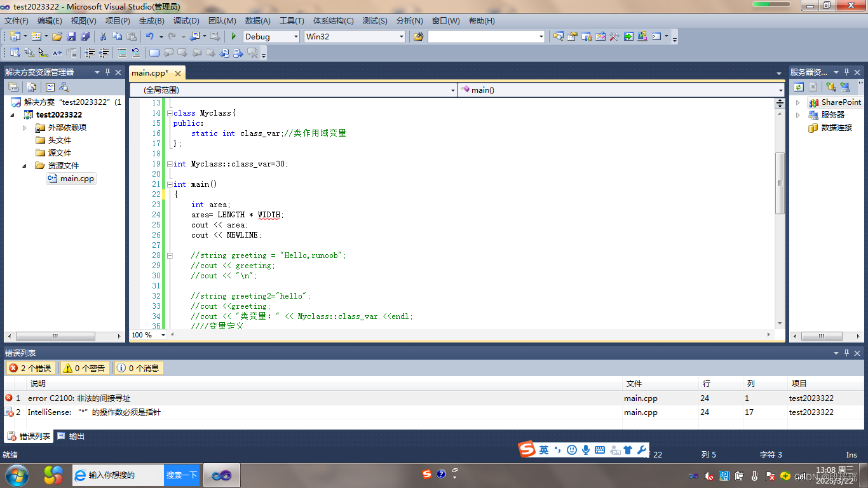Pin toggle for Solution Explorer panel
The width and height of the screenshot is (868, 488).
(108, 72)
